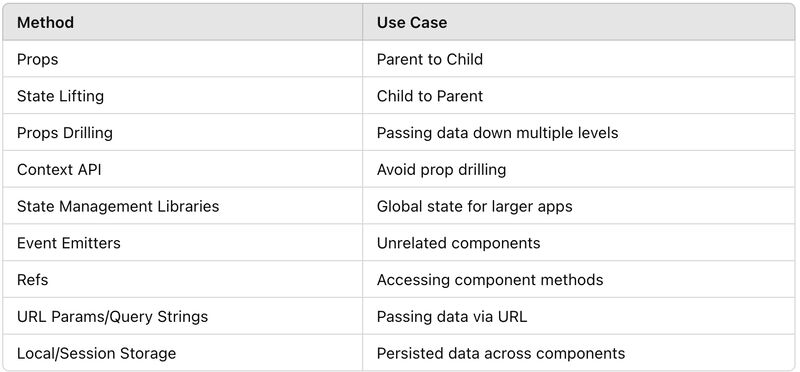Select the State Management Libraries cell
The width and height of the screenshot is (800, 372).
pos(183,206)
